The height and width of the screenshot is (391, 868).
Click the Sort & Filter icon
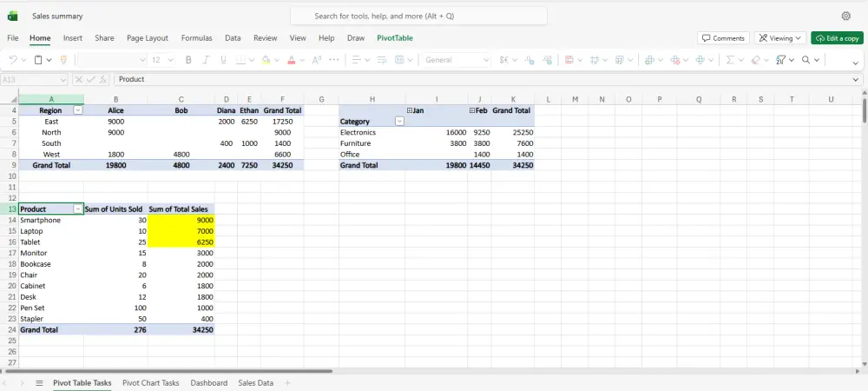[x=781, y=60]
